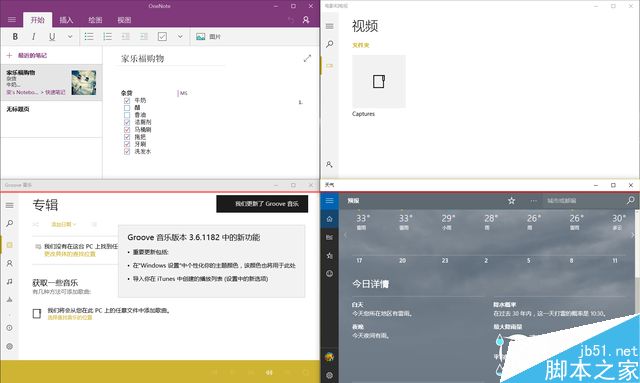Switch to the 插入 tab in OneNote
Viewport: 640px width, 383px height.
(x=66, y=20)
